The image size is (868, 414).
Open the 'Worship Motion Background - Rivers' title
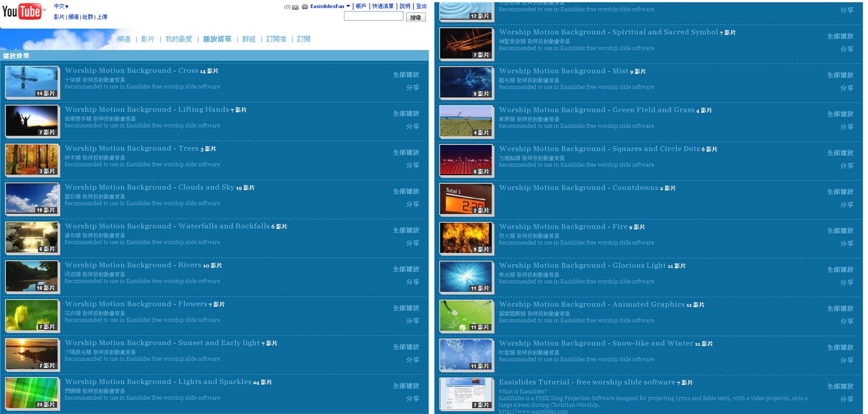click(133, 265)
